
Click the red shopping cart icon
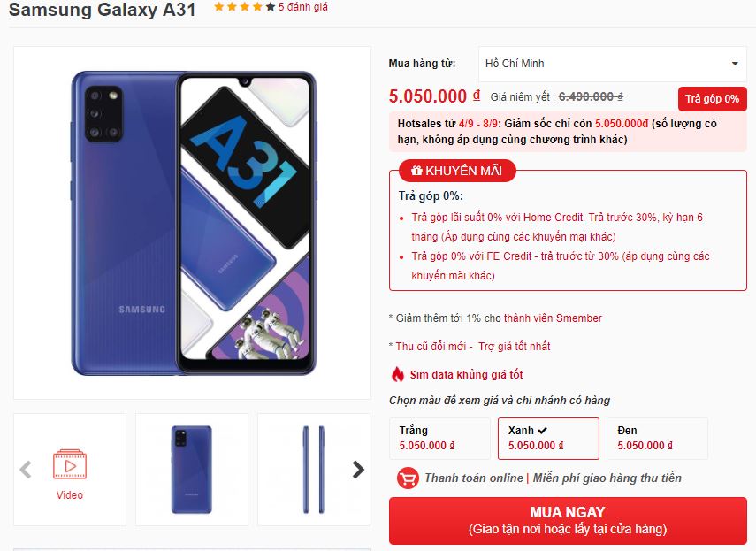(408, 478)
